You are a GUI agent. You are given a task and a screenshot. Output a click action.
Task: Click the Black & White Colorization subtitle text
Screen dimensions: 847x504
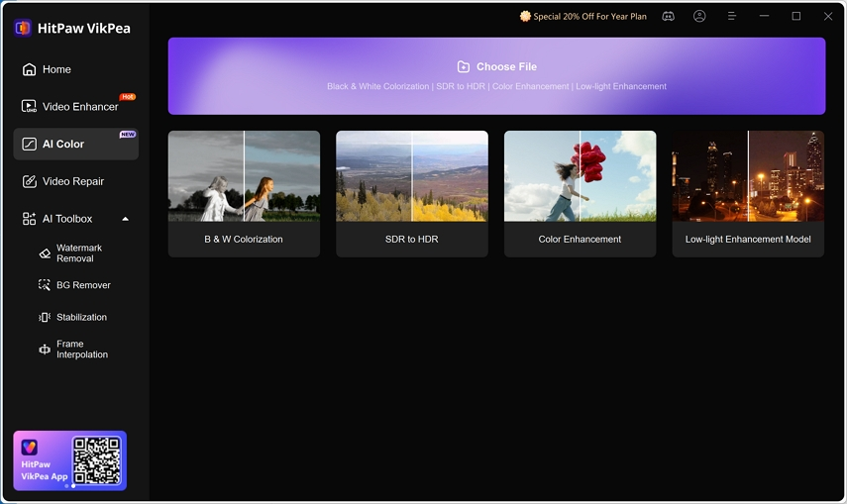click(x=377, y=86)
